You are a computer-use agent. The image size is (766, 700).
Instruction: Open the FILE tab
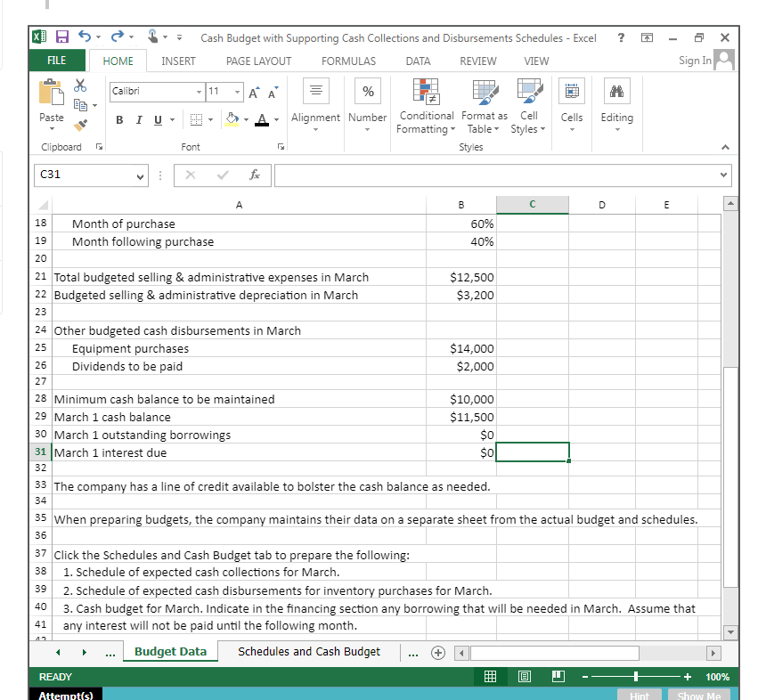(57, 61)
